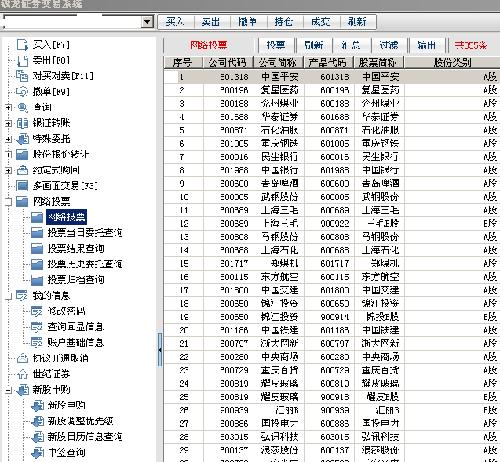Select the 撤单 cancel order icon
The height and width of the screenshot is (462, 500).
point(22,91)
